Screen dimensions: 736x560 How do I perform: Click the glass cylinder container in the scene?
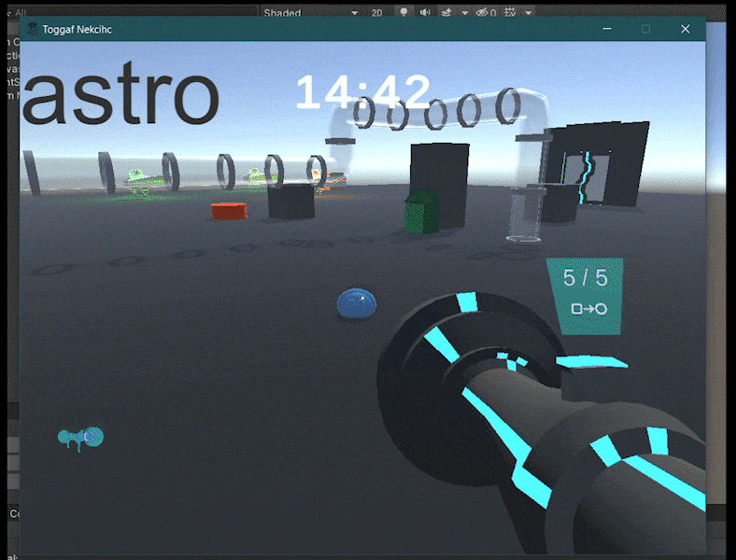coord(525,215)
